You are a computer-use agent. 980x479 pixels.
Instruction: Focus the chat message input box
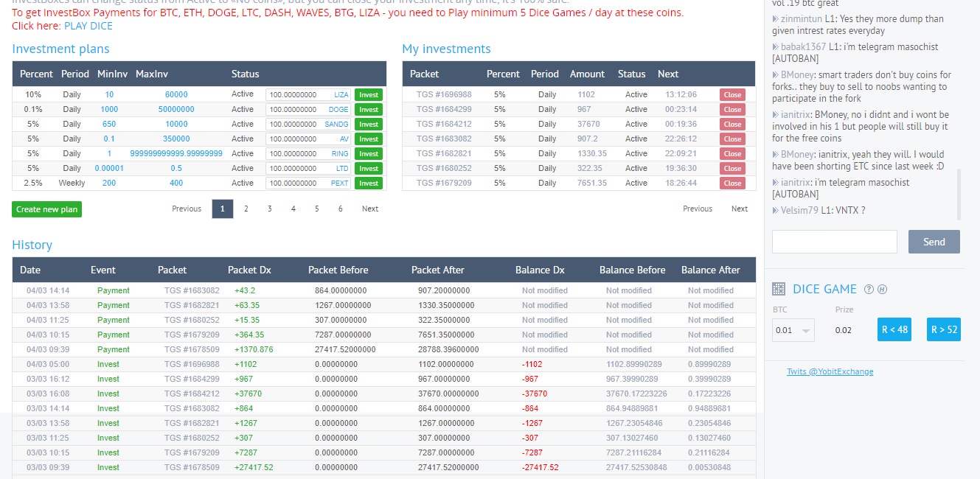(x=834, y=242)
